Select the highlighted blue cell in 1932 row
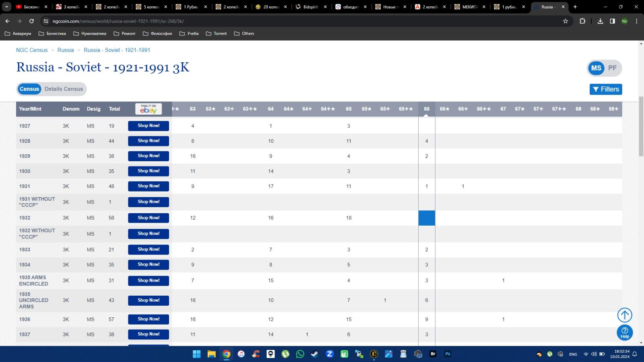This screenshot has width=644, height=362. click(x=427, y=218)
